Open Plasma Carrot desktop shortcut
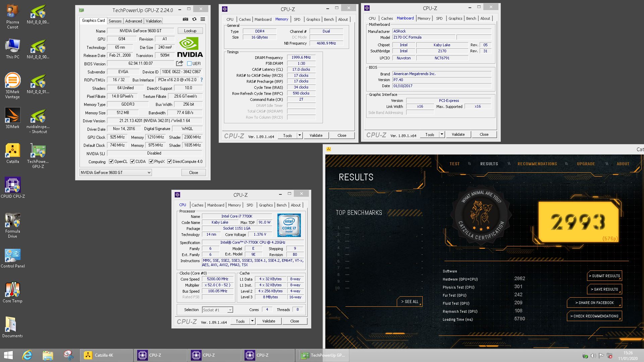The height and width of the screenshot is (362, 644). point(12,16)
